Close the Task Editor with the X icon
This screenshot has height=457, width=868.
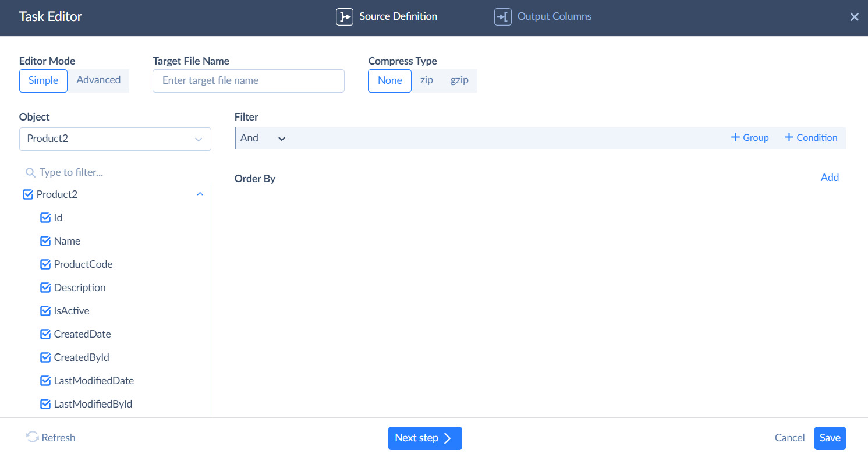point(854,17)
